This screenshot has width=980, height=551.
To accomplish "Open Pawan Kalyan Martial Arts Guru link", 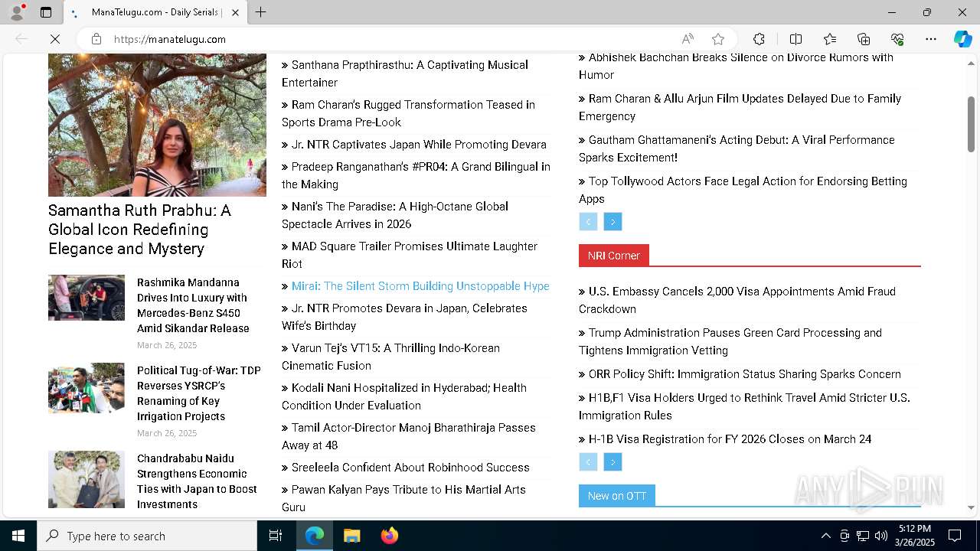I will [x=403, y=498].
